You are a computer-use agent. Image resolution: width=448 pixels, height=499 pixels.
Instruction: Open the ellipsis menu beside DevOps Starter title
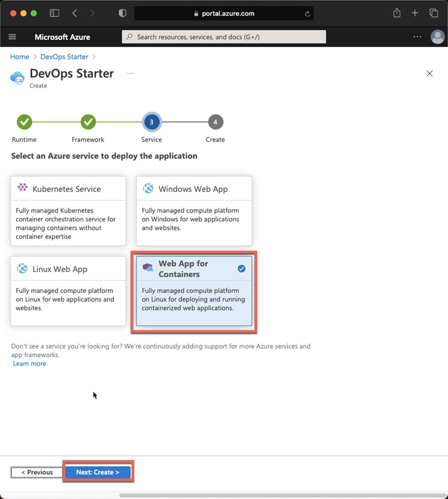pos(129,73)
